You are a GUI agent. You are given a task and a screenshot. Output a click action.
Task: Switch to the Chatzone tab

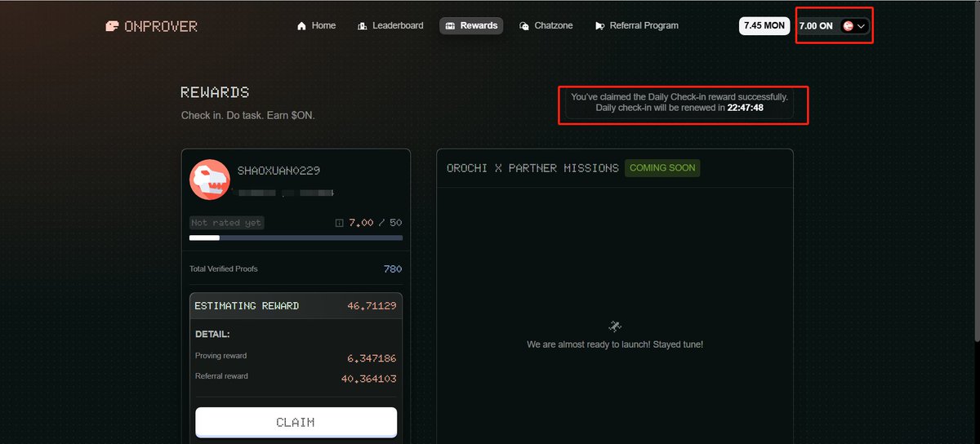(x=546, y=26)
